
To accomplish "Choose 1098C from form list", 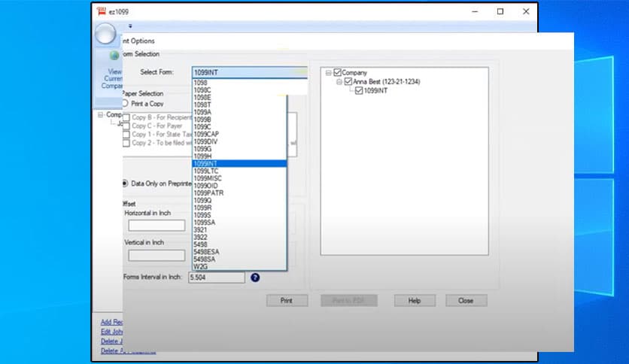I will click(x=239, y=90).
